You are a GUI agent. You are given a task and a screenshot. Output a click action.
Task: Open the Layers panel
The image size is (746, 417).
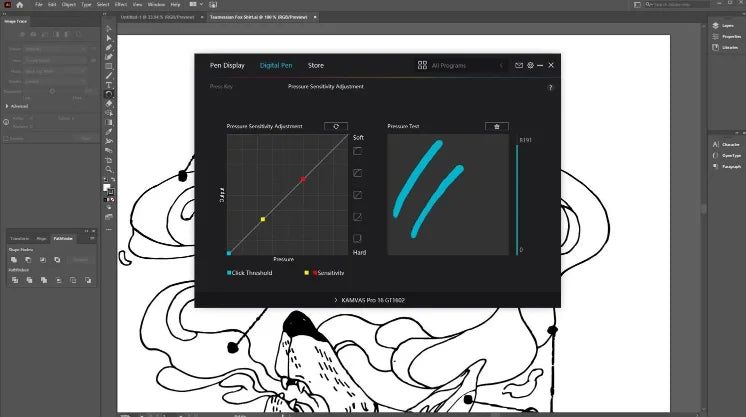727,25
